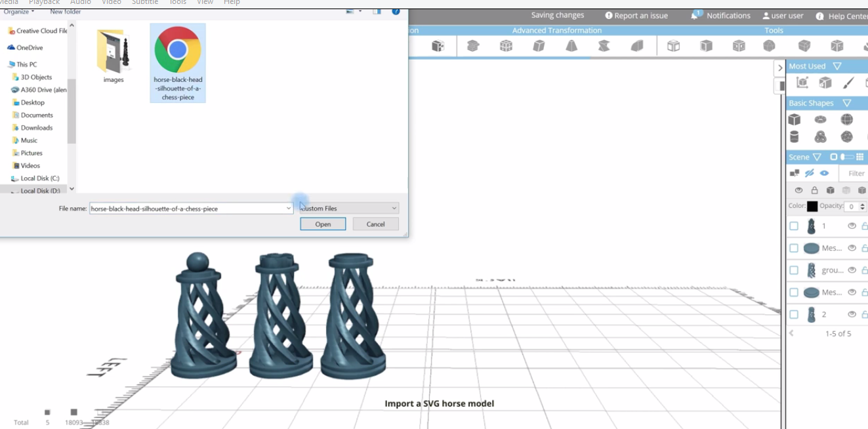
Task: Open the user user account menu
Action: pos(783,15)
